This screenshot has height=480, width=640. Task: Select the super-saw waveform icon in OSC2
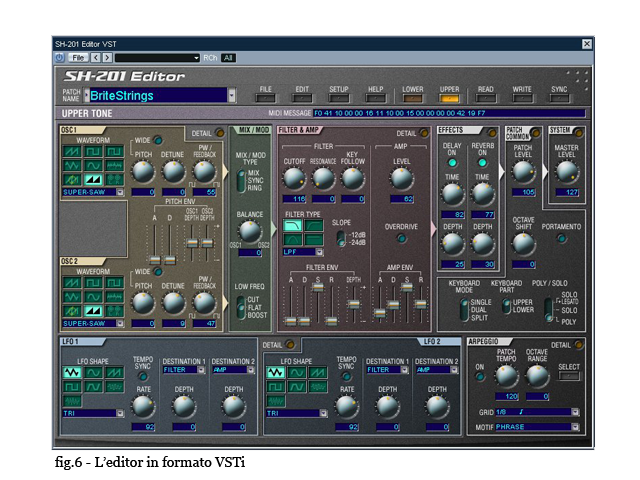click(93, 311)
